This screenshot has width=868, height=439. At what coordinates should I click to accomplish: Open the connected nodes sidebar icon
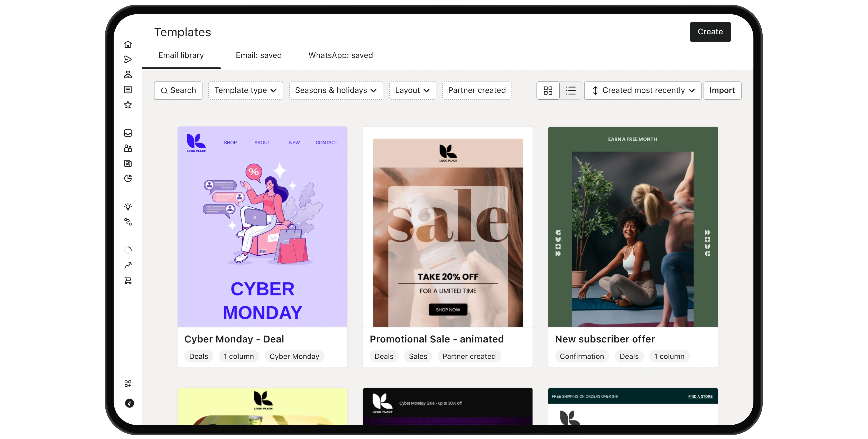tap(128, 222)
